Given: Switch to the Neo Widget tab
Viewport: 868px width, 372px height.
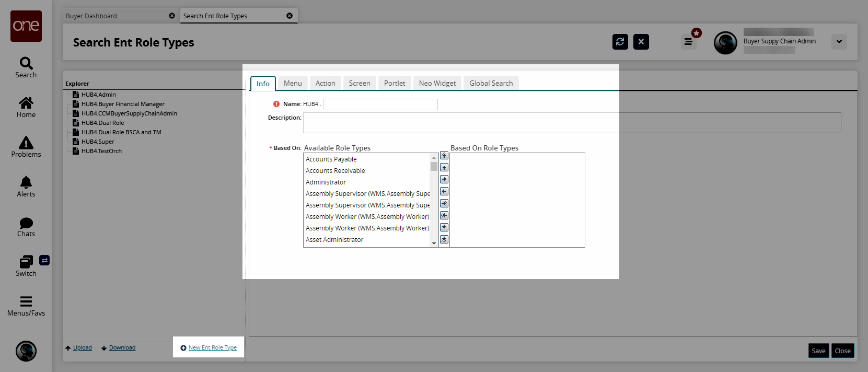Looking at the screenshot, I should coord(437,83).
